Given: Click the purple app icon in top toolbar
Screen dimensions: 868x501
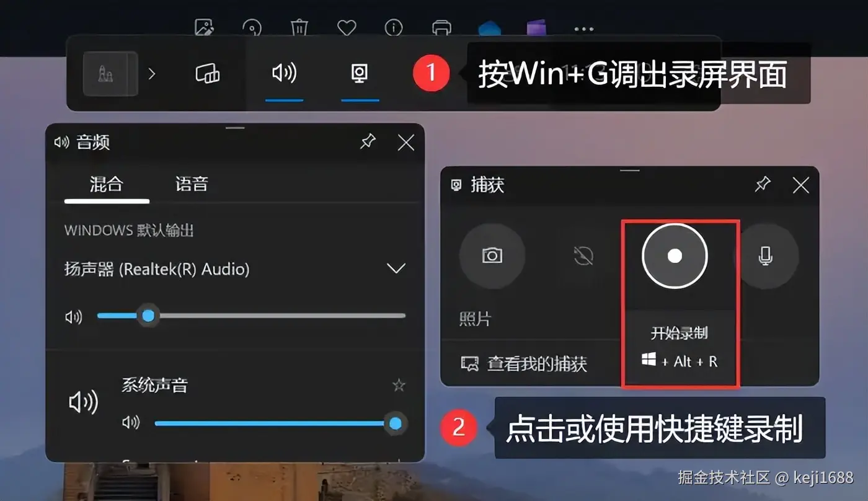Looking at the screenshot, I should [x=536, y=28].
